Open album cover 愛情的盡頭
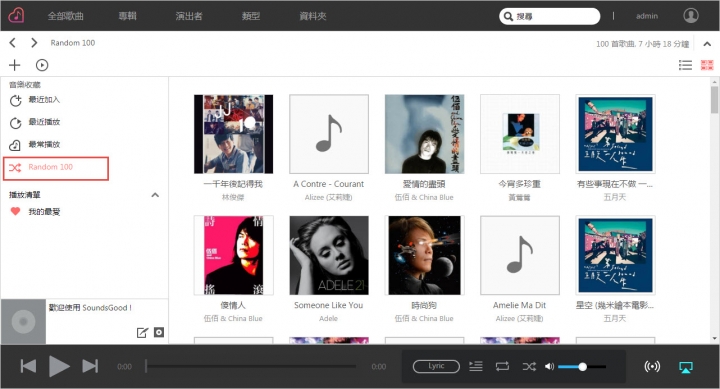This screenshot has height=389, width=720. point(424,134)
